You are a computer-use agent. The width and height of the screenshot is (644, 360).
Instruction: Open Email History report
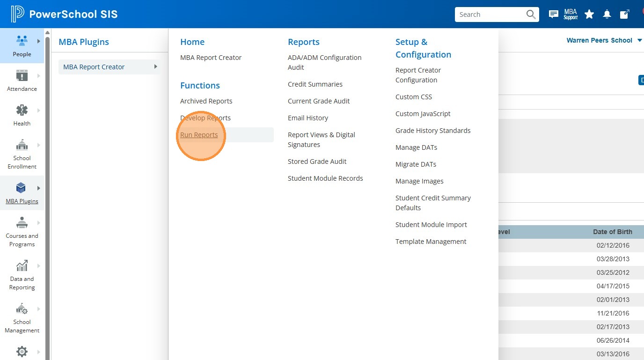[308, 118]
